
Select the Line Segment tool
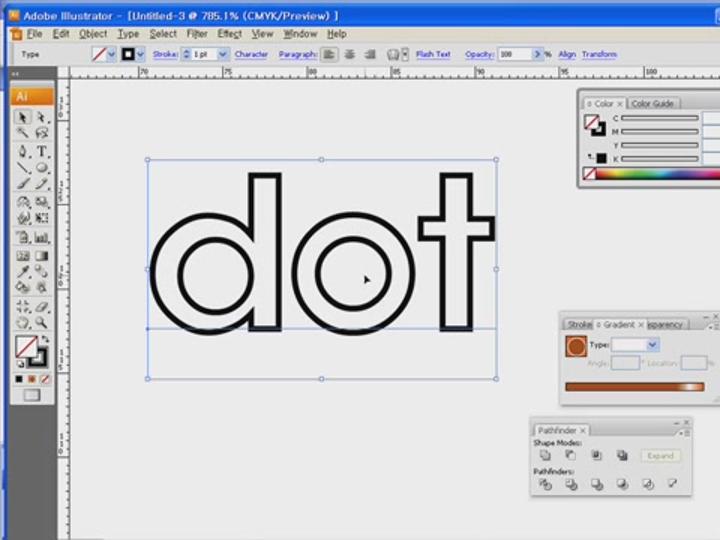(22, 168)
